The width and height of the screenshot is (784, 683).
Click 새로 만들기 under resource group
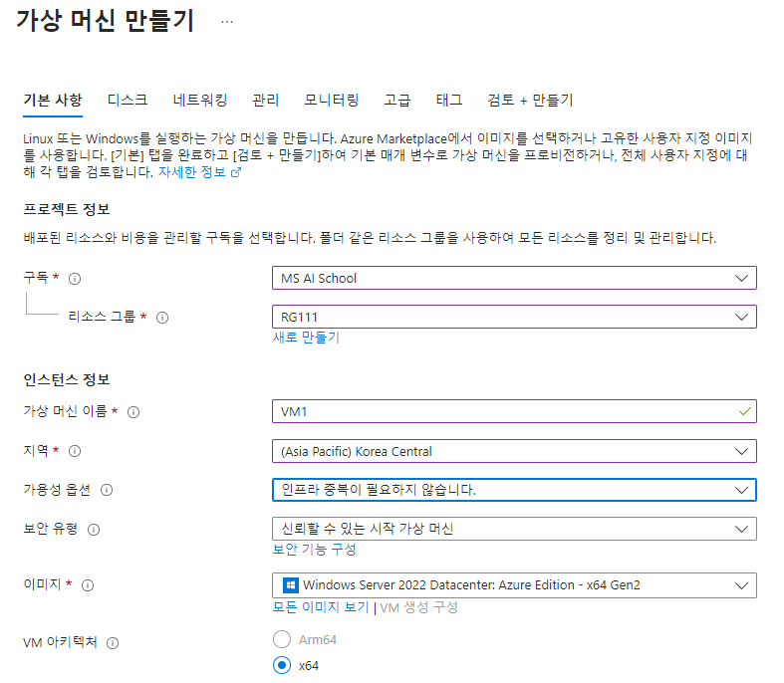306,338
